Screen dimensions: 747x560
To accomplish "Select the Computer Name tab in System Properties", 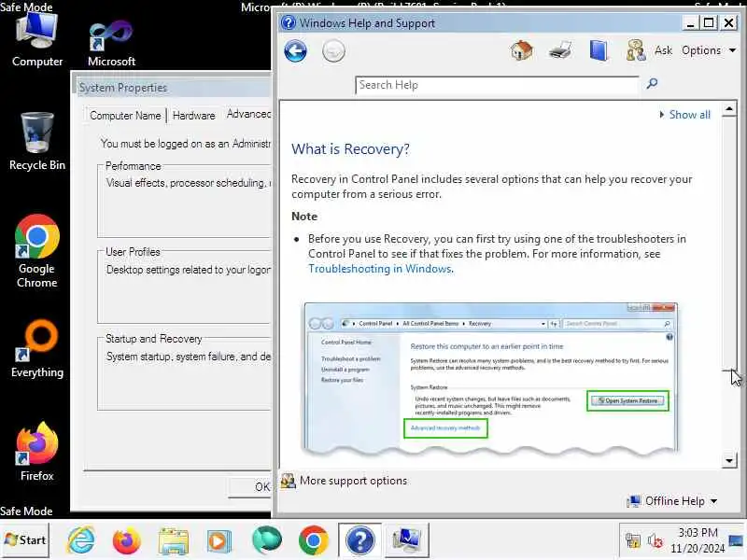I will coord(125,116).
